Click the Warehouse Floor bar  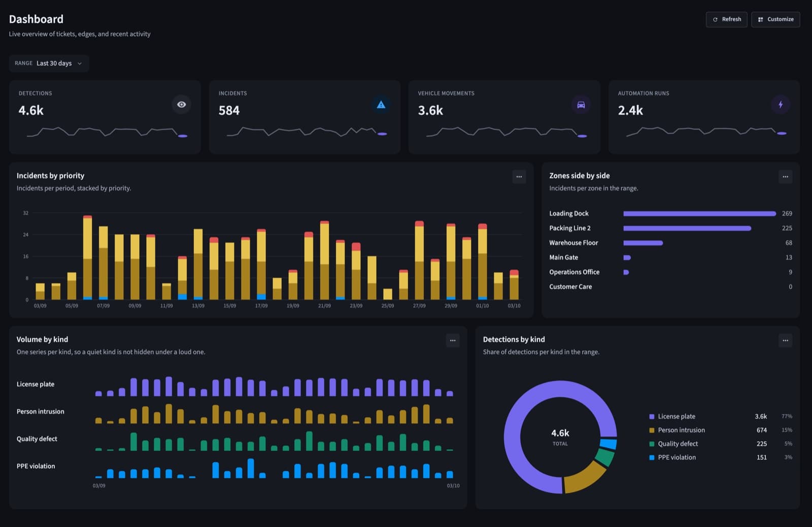[x=643, y=243]
